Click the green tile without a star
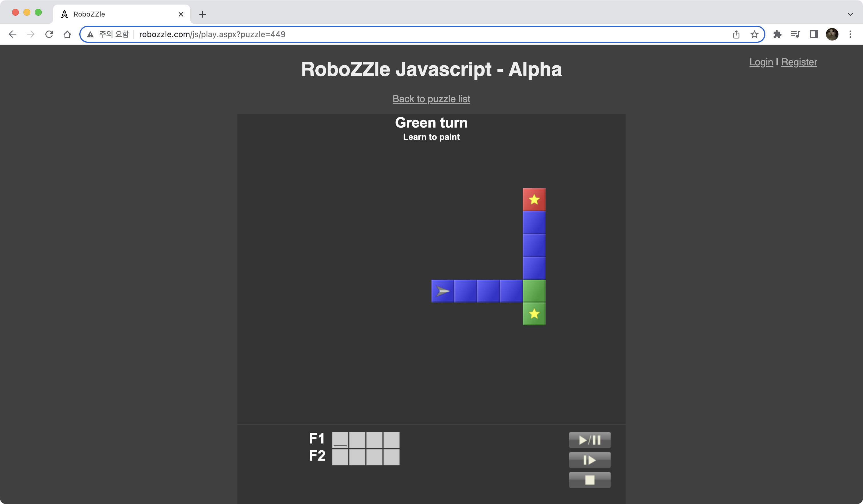 click(534, 291)
